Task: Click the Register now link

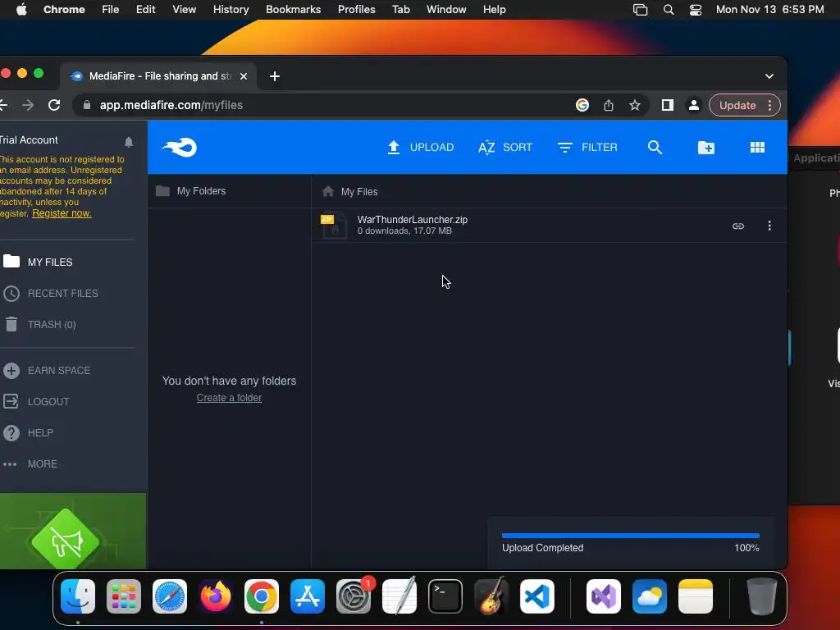Action: 62,213
